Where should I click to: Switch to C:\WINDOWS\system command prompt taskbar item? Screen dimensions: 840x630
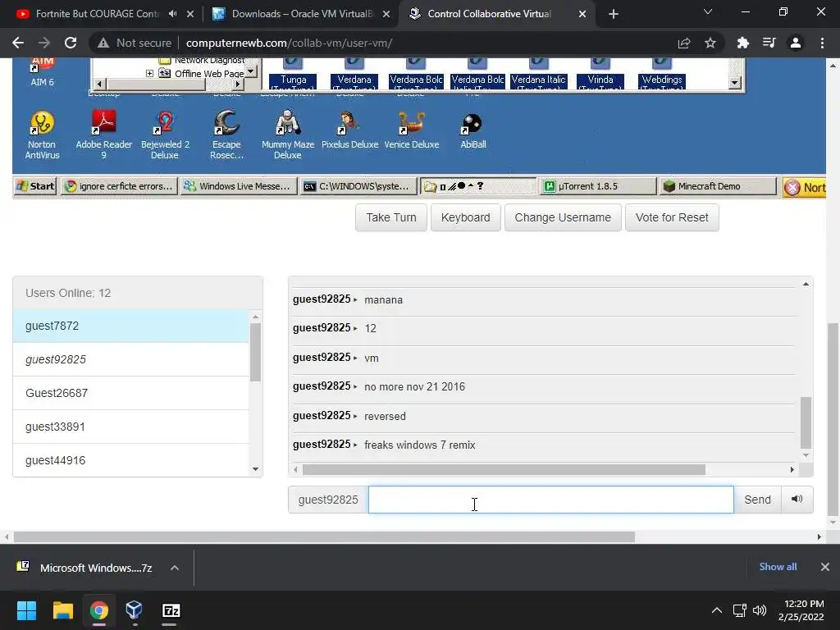coord(358,186)
